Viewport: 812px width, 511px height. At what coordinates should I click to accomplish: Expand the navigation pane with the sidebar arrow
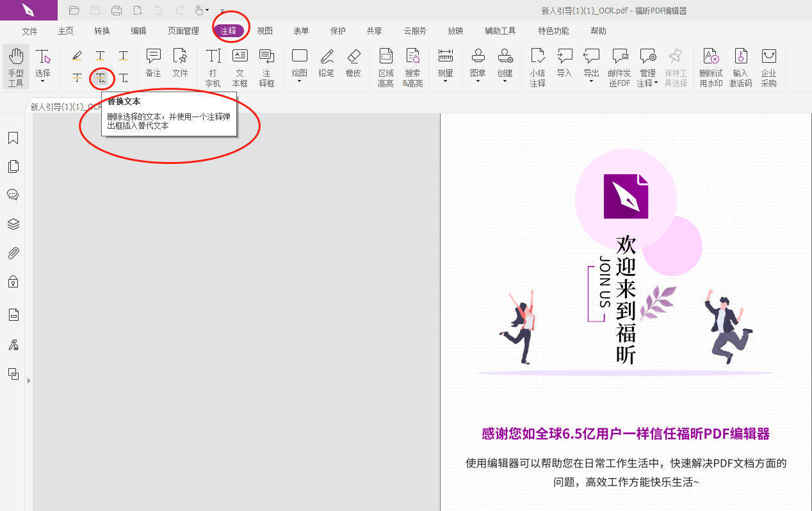(x=29, y=379)
